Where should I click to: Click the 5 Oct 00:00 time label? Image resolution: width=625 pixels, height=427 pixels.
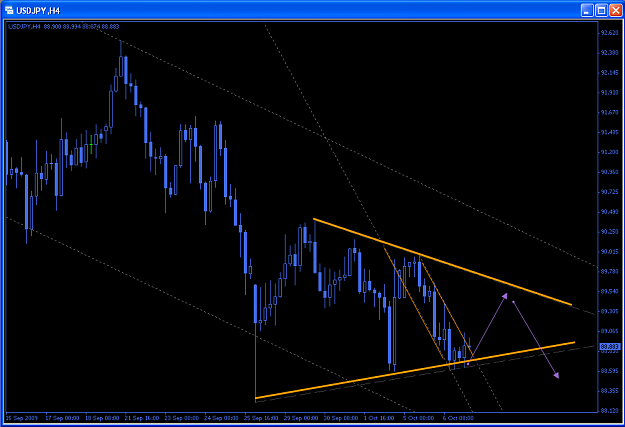click(x=419, y=418)
